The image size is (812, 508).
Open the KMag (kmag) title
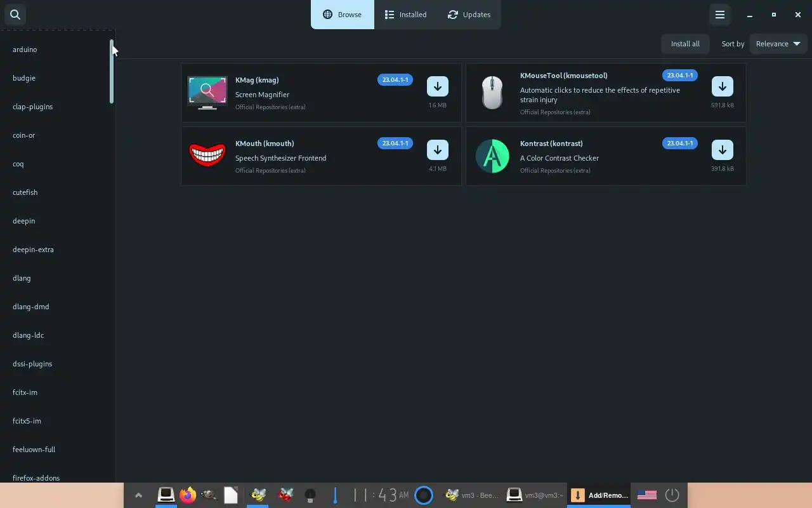click(257, 80)
